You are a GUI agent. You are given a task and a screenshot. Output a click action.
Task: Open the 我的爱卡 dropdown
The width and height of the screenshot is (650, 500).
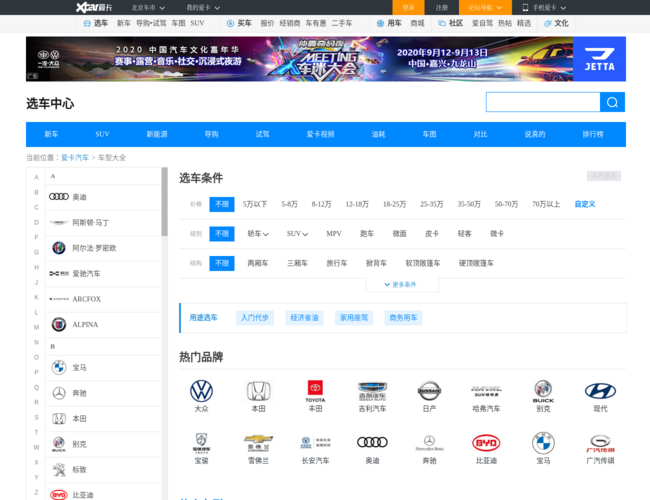(203, 7)
